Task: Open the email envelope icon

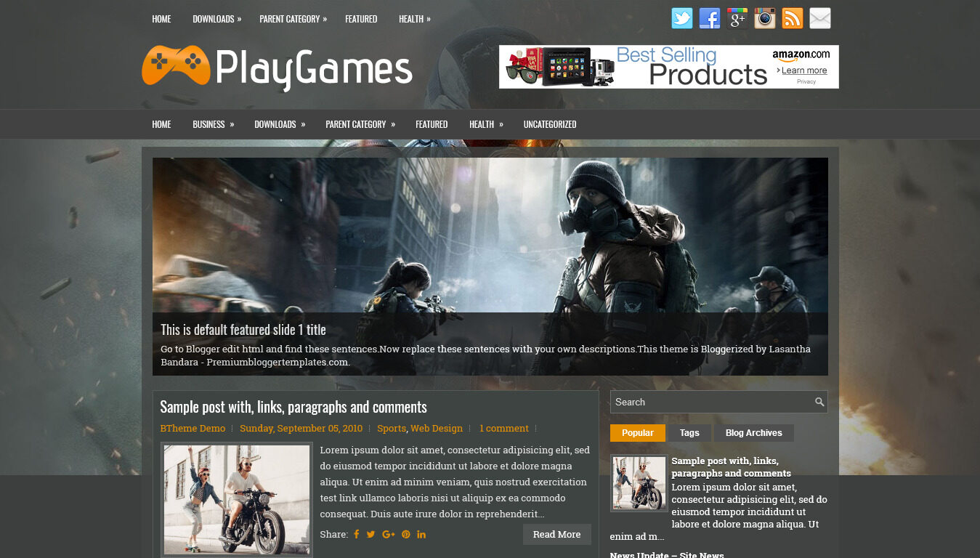Action: pyautogui.click(x=820, y=18)
